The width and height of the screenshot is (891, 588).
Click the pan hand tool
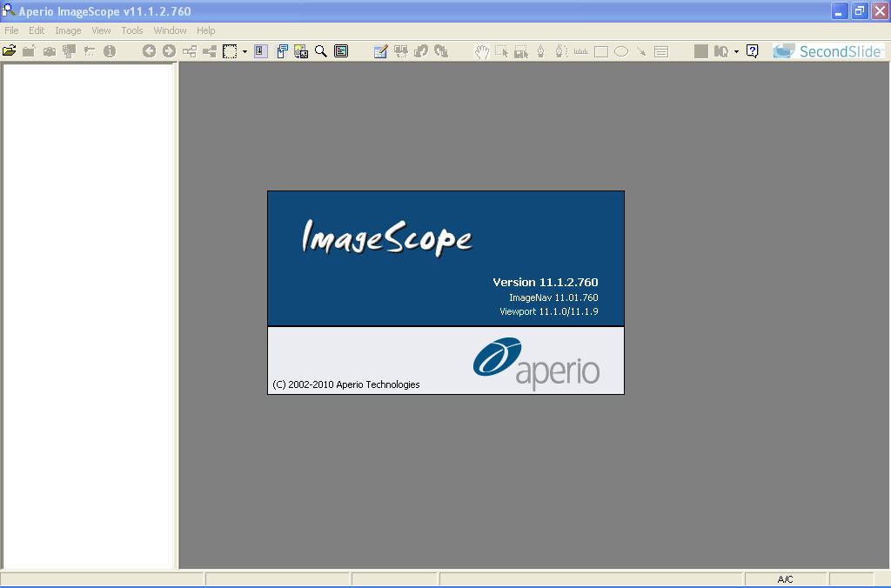click(x=481, y=51)
